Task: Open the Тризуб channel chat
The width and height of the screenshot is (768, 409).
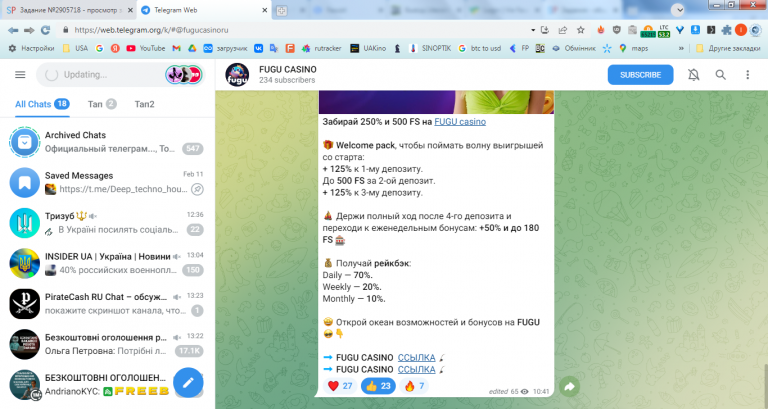Action: click(x=107, y=223)
